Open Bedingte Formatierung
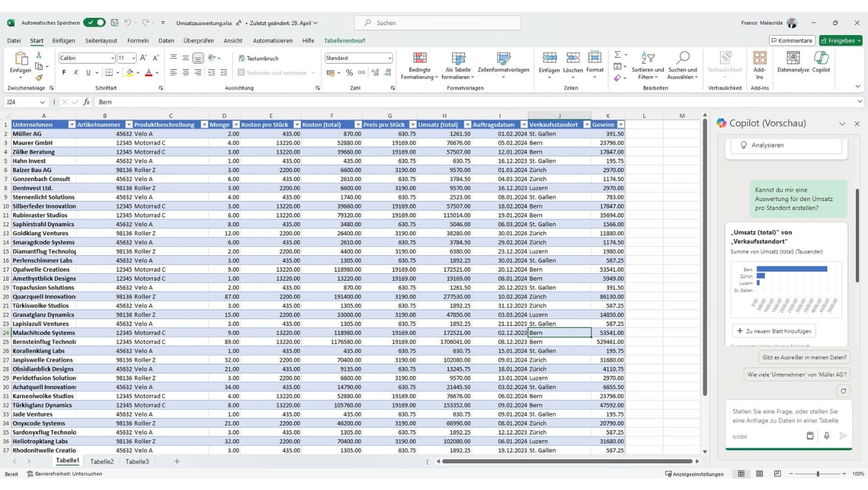 (419, 66)
